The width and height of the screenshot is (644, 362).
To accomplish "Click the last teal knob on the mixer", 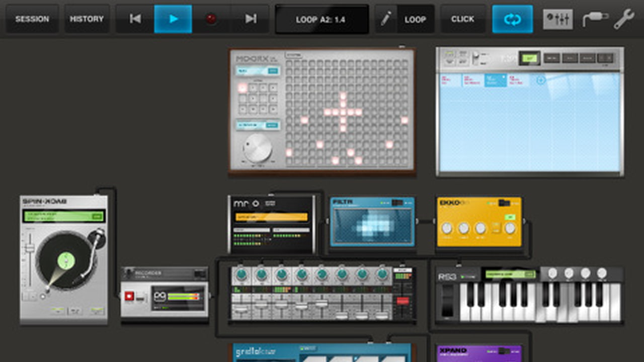I will (x=382, y=275).
